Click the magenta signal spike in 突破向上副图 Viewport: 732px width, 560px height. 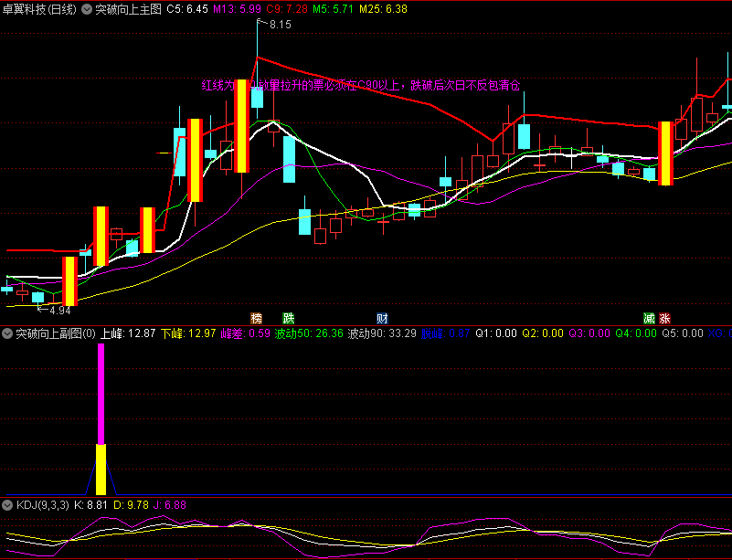(101, 394)
